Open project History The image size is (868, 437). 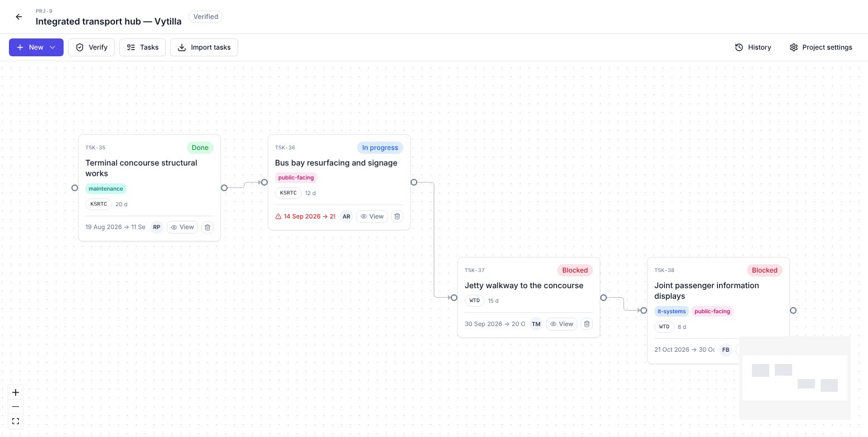click(x=753, y=47)
